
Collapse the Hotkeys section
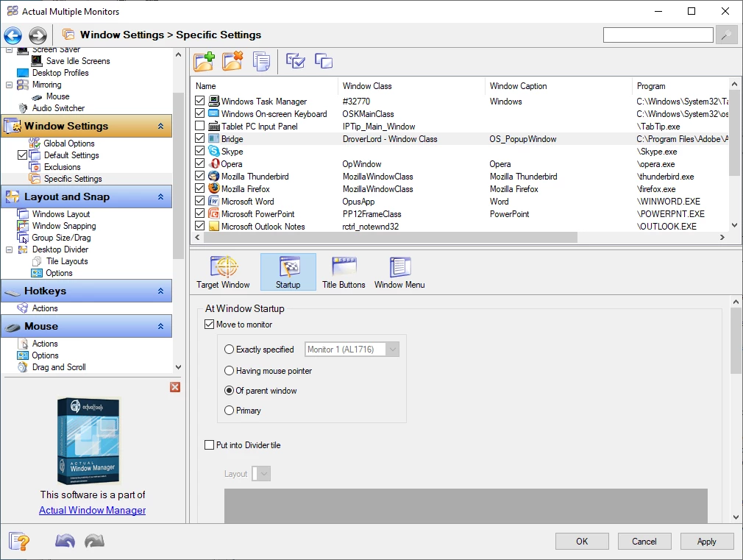pos(160,291)
